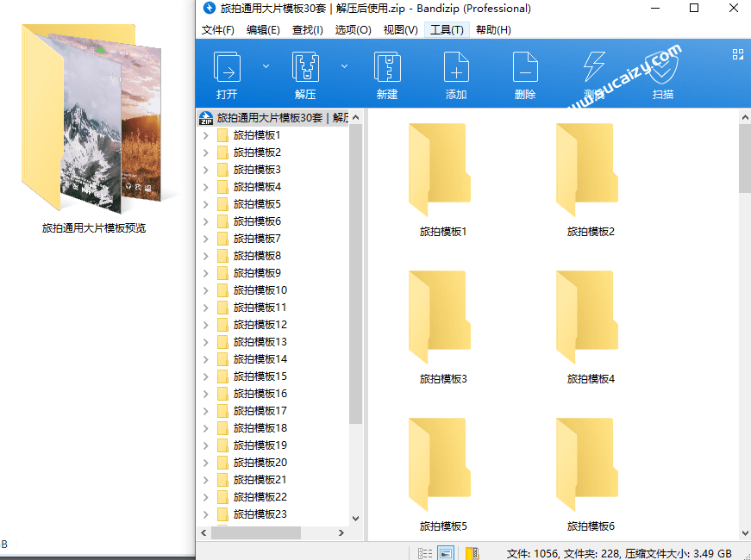Click the archive icon in the status bar

(471, 552)
